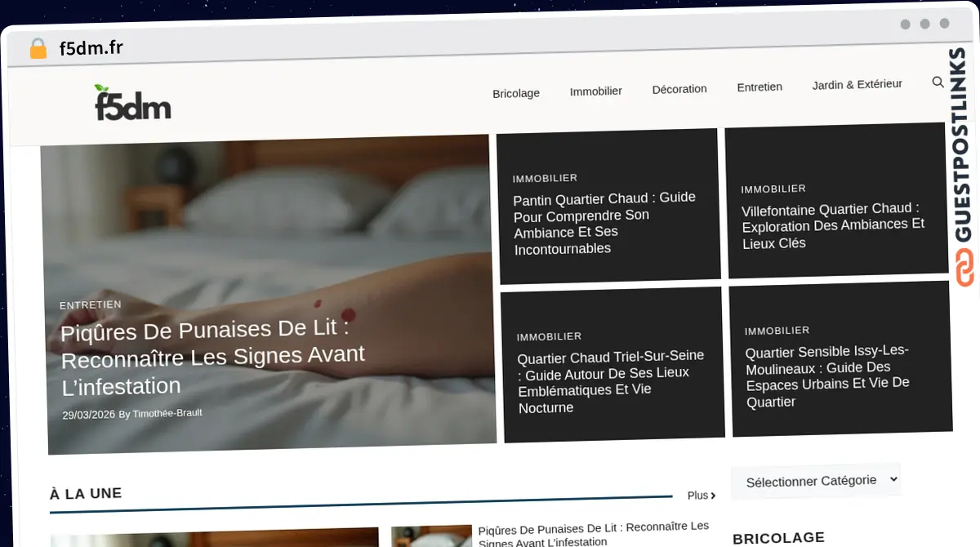Screen dimensions: 980x547
Task: Click the ENTRETIEN category label on featured post
Action: coord(91,305)
